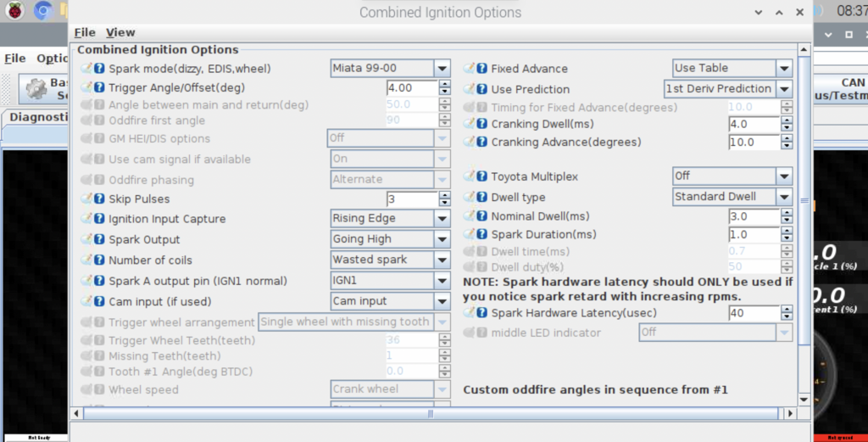Image resolution: width=868 pixels, height=442 pixels.
Task: Open Toyota Multiplex Off dropdown
Action: click(732, 176)
